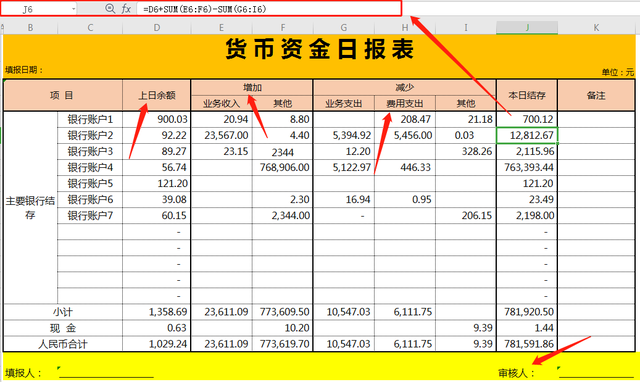Click the selected cell showing 12,812.67

527,135
